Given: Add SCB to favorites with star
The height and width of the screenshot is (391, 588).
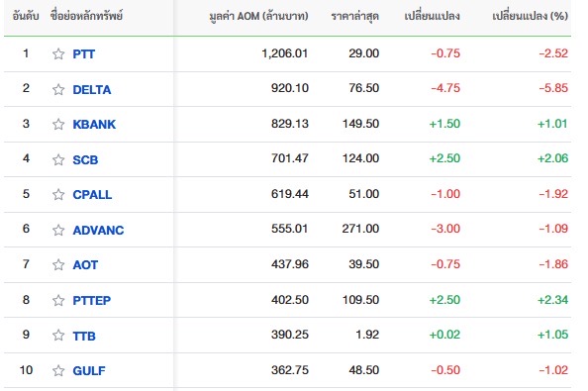Looking at the screenshot, I should [x=58, y=159].
